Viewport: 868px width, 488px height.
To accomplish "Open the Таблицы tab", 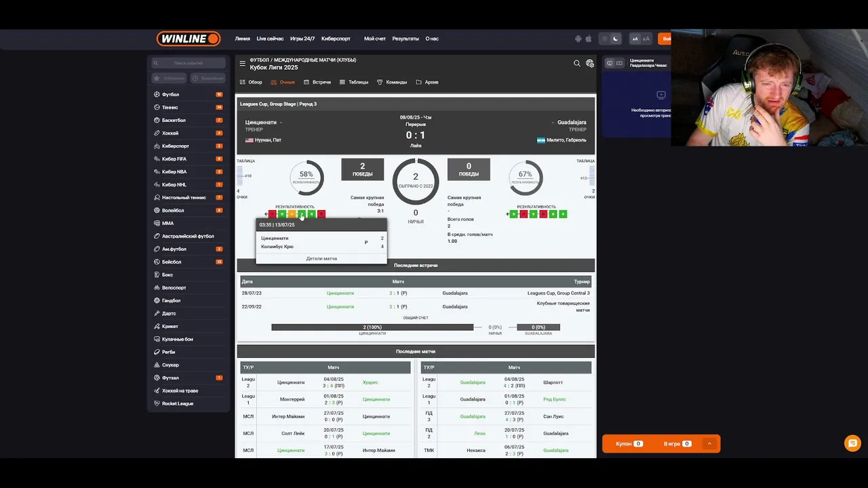I will [x=354, y=82].
